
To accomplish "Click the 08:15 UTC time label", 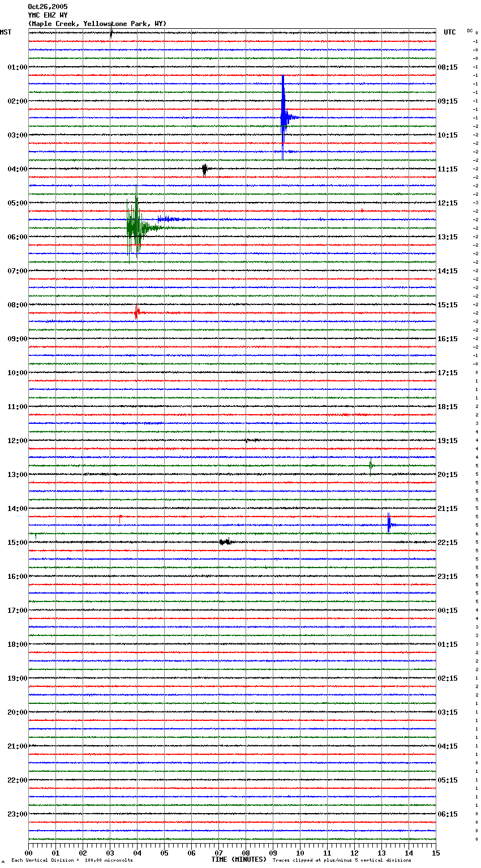I will click(448, 67).
